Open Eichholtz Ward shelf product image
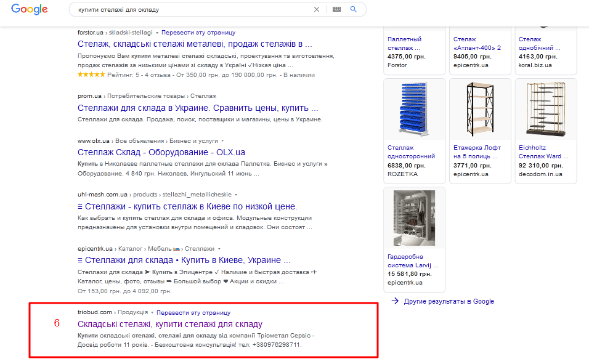 546,109
